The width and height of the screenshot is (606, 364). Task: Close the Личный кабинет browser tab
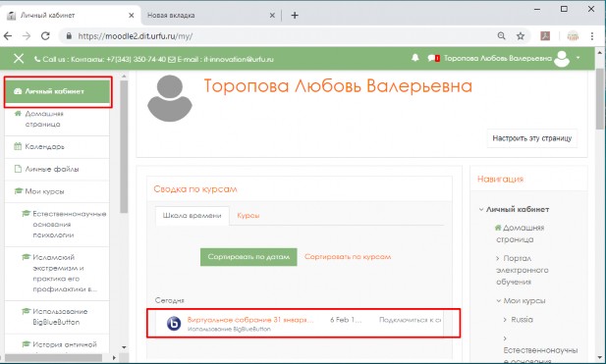point(131,16)
